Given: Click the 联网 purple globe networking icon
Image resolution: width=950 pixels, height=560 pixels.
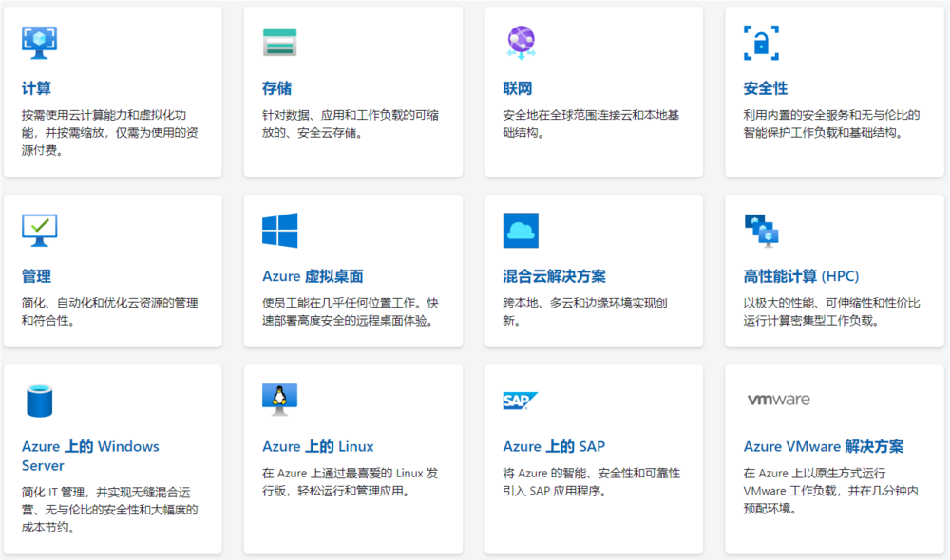Looking at the screenshot, I should [521, 43].
